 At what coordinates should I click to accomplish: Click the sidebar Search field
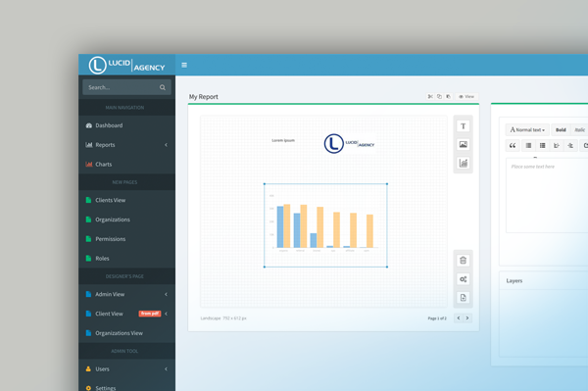126,87
